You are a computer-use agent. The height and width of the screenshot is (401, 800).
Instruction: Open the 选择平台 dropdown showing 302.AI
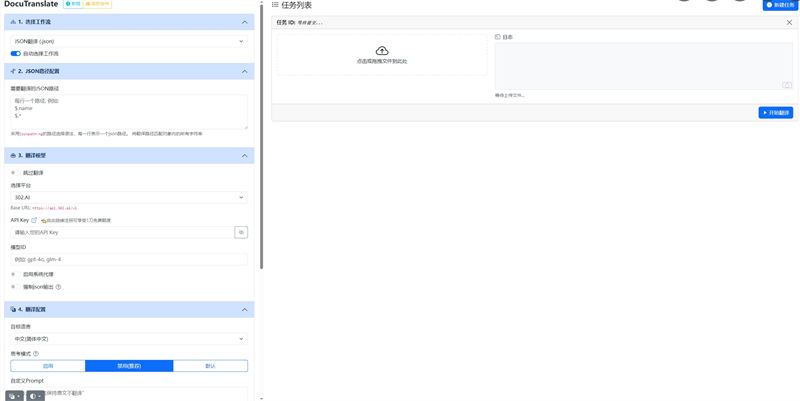point(129,198)
